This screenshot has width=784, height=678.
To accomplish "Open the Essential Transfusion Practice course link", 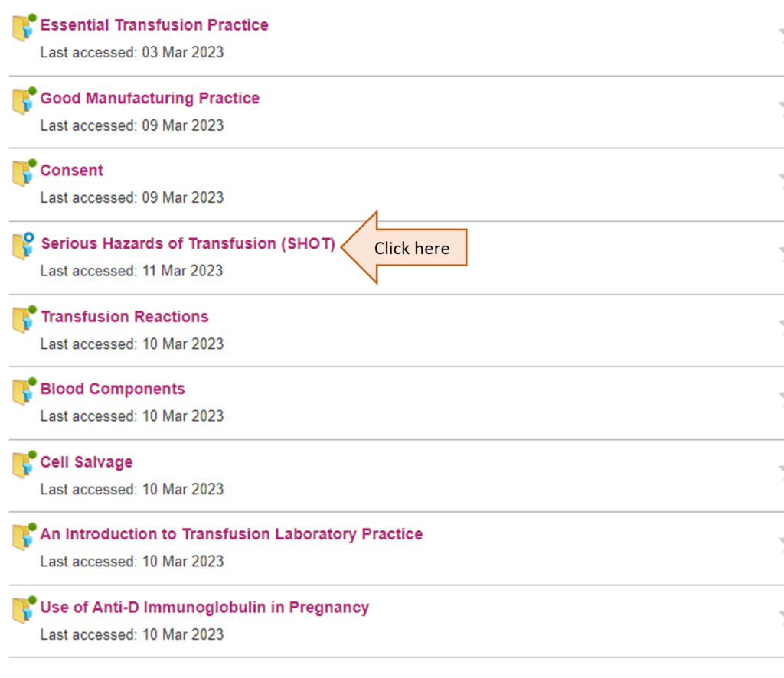I will [x=154, y=25].
